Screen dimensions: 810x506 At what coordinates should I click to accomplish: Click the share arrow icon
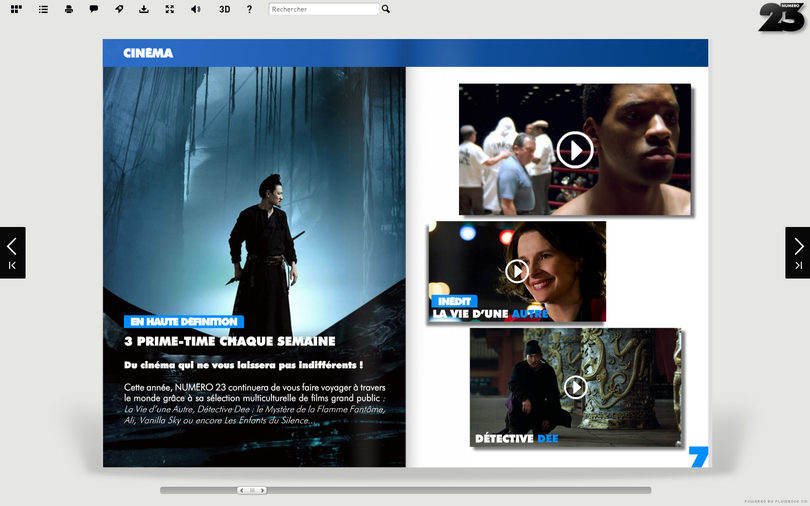coord(119,9)
